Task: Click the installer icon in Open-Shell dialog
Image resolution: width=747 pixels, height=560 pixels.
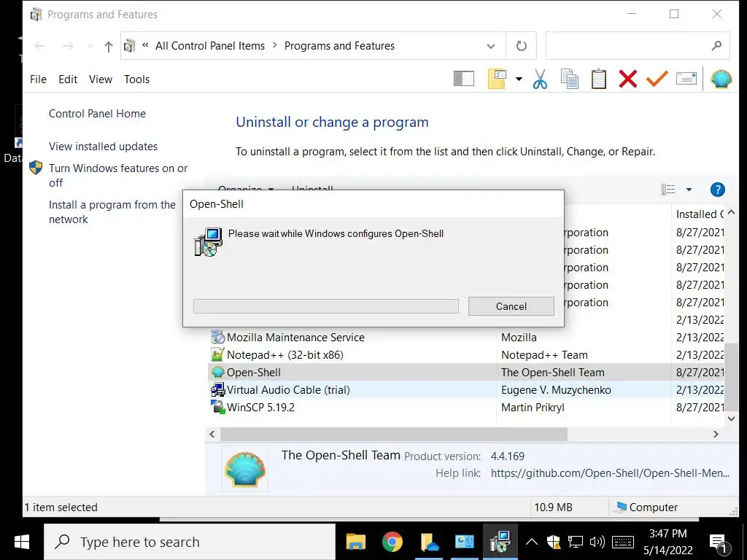Action: click(208, 242)
